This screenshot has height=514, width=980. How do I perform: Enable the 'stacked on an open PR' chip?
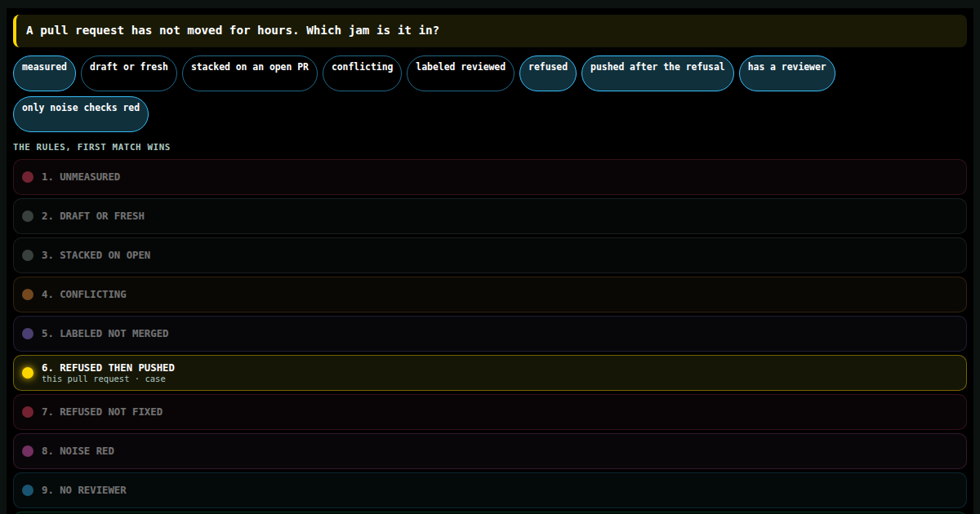click(x=250, y=73)
